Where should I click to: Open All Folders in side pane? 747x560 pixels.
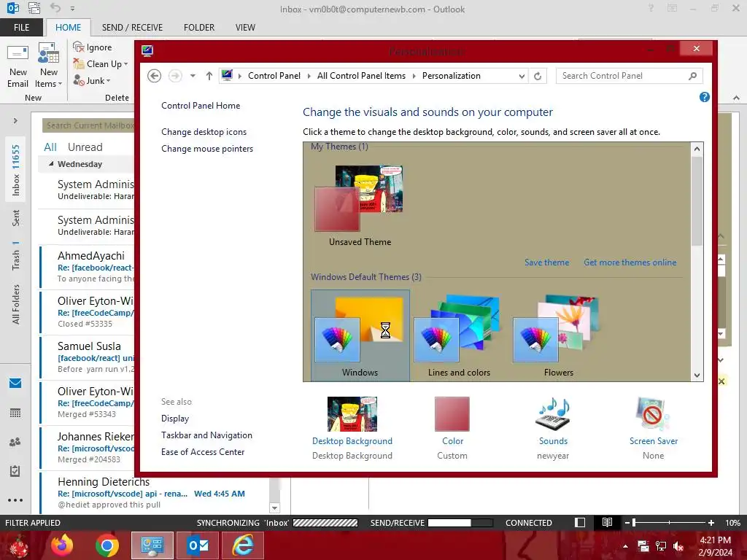16,304
